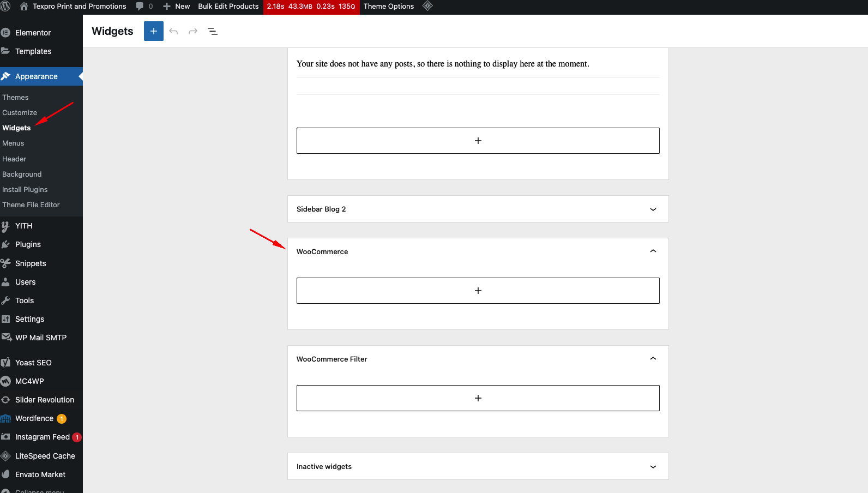Viewport: 868px width, 493px height.
Task: Click the Settings sliders icon
Action: pos(5,319)
